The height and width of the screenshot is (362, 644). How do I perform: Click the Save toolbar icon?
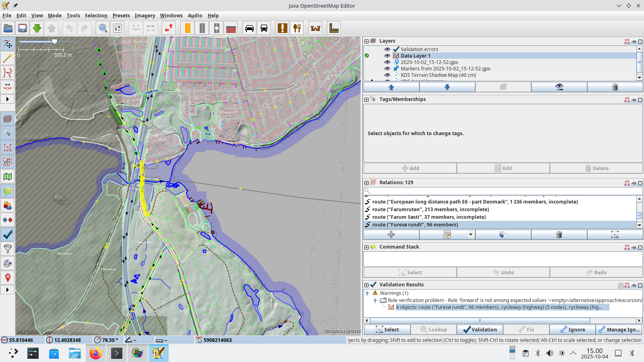[23, 28]
